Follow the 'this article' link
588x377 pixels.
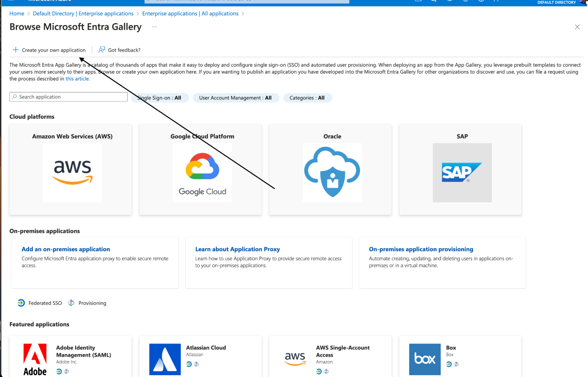coord(77,79)
